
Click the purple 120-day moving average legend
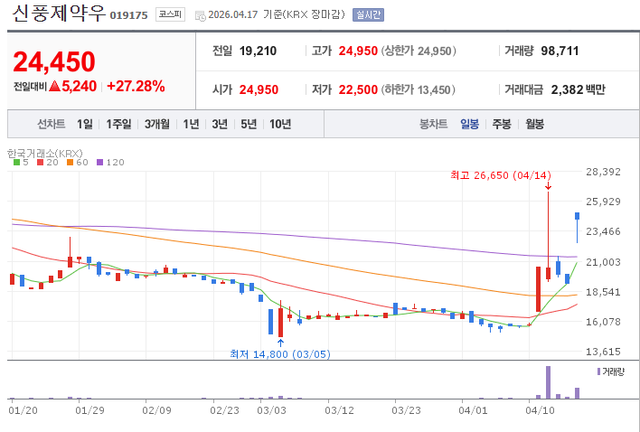point(108,162)
